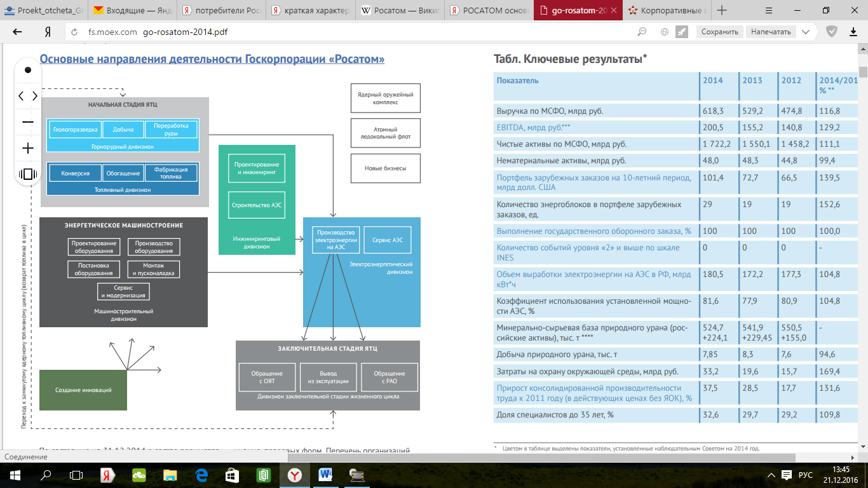Click Ядерный оружейный комплекс box
This screenshot has height=488, width=868.
click(386, 98)
